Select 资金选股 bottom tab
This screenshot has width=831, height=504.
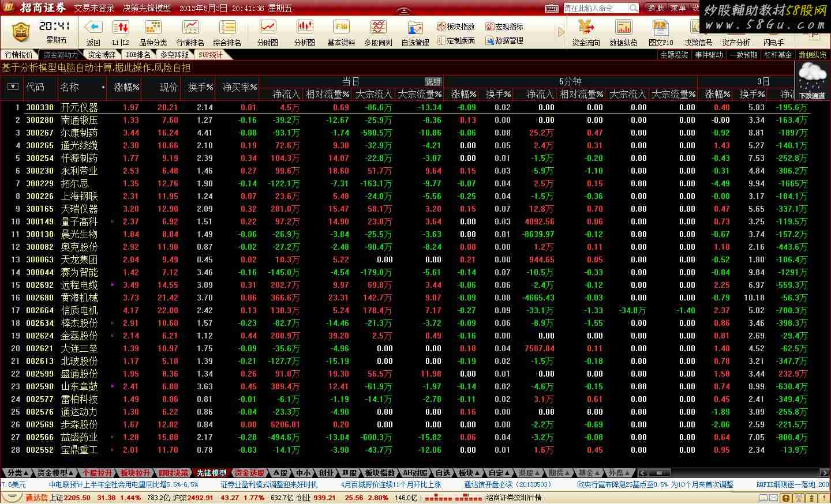pos(249,473)
